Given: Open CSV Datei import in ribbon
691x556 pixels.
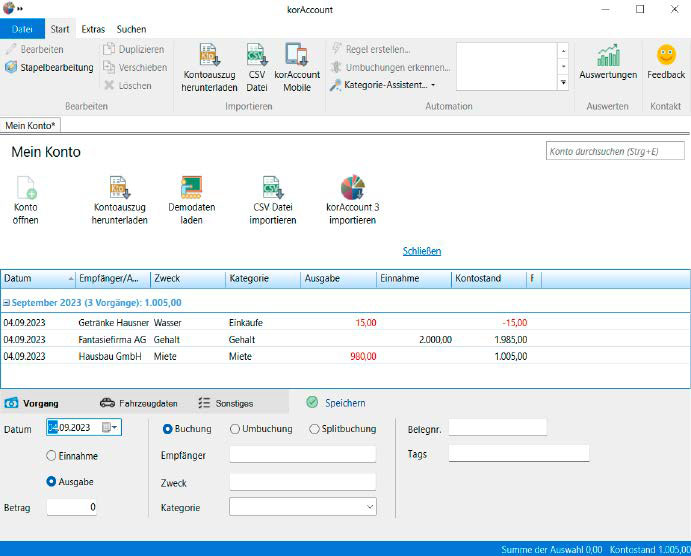Looking at the screenshot, I should 257,55.
